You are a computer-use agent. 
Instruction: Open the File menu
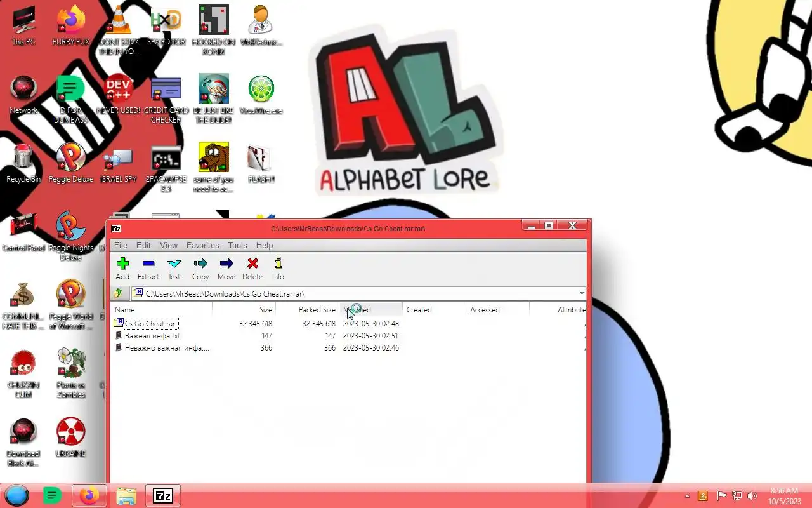(121, 245)
